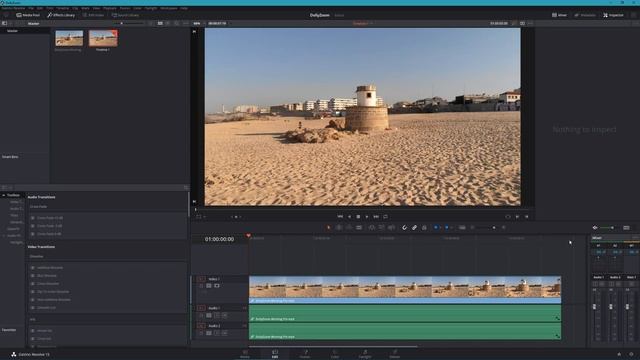Image resolution: width=640 pixels, height=360 pixels.
Task: Select Cross Dissolve video transition
Action: tap(48, 284)
